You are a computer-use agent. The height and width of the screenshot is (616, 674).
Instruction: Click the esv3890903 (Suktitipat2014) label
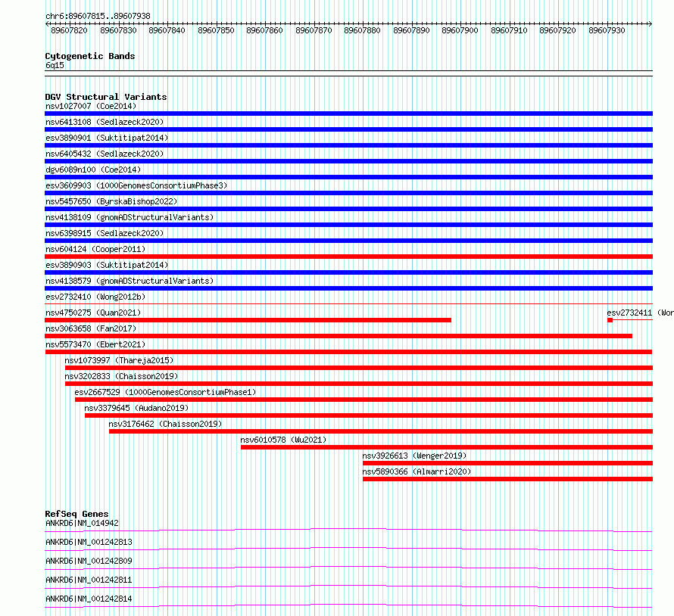pos(107,265)
